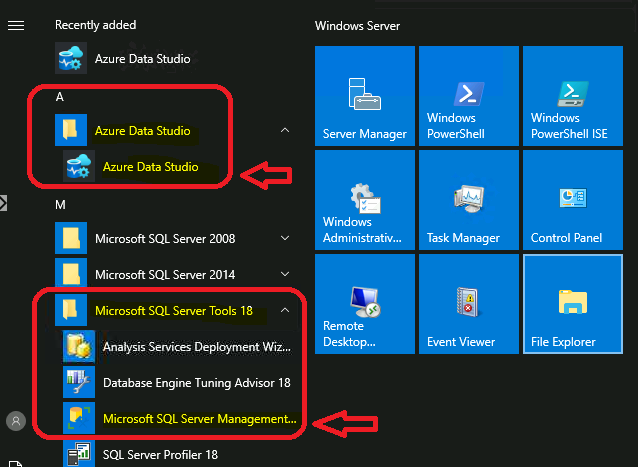
Task: Open Microsoft SQL Server 2008 folder icon
Action: click(x=71, y=238)
